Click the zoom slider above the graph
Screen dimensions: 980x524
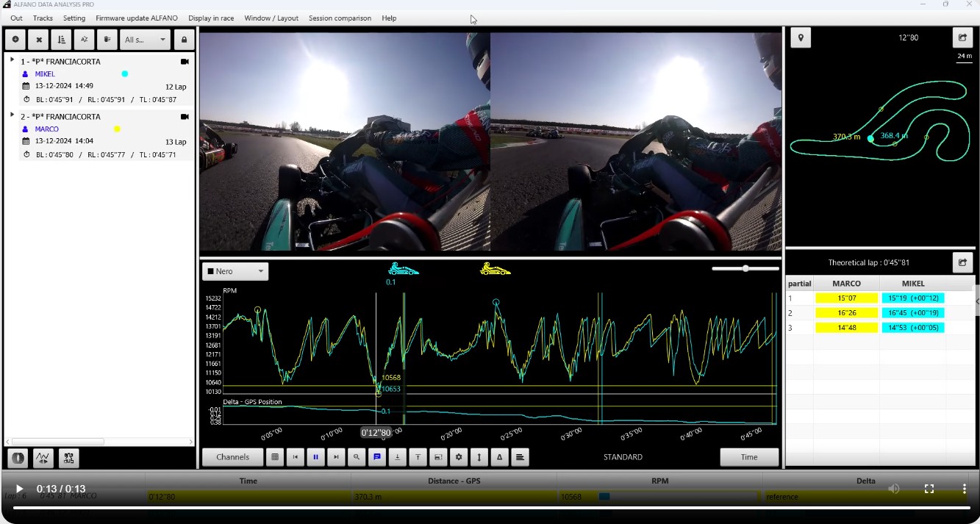coord(745,269)
